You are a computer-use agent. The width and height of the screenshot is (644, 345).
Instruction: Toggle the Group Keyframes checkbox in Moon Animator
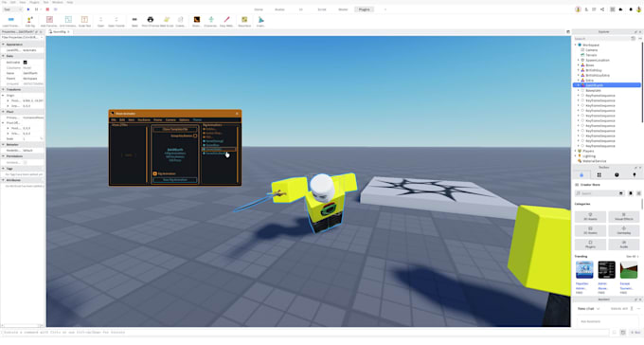click(195, 136)
